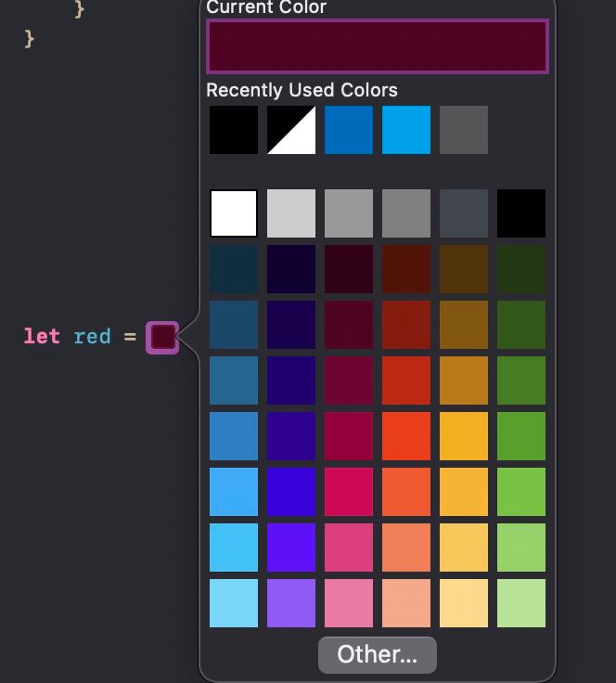616x683 pixels.
Task: Choose the light lavender swatch in bottom row
Action: click(x=291, y=603)
